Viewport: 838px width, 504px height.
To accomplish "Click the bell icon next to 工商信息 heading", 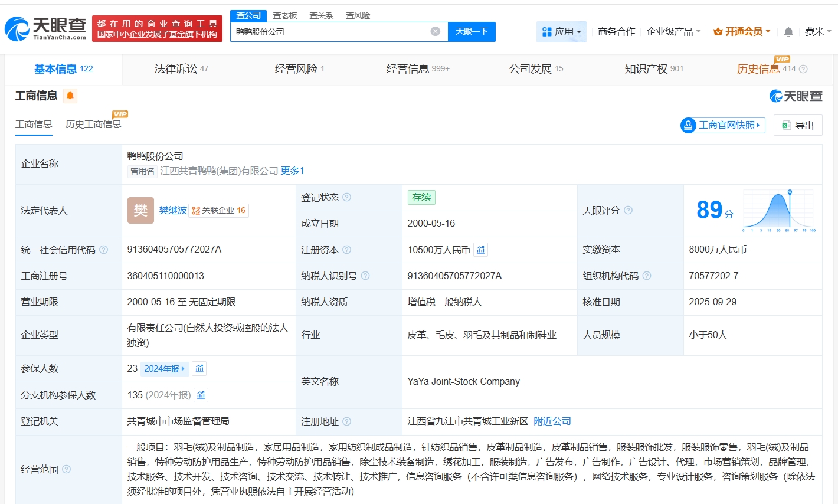I will [x=70, y=96].
